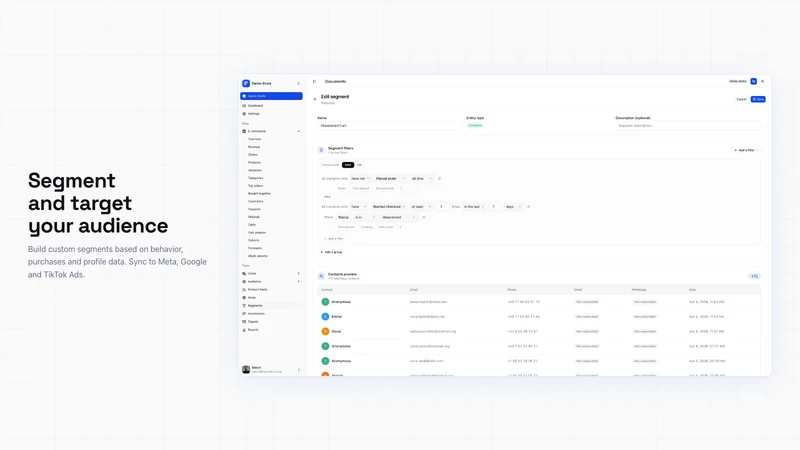
Task: Toggle the Quick mode button in the sidebar
Action: coord(271,96)
